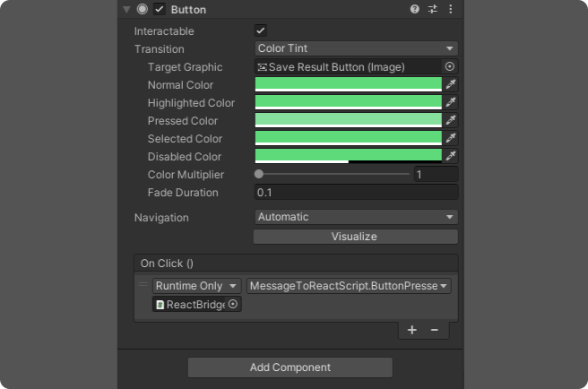
Task: Open the Runtime Only dropdown
Action: 196,286
